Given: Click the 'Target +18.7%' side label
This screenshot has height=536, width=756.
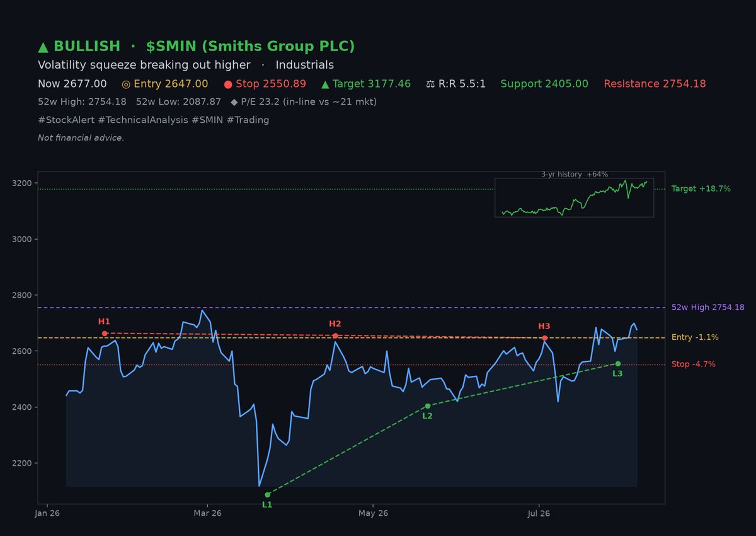Looking at the screenshot, I should [x=701, y=189].
